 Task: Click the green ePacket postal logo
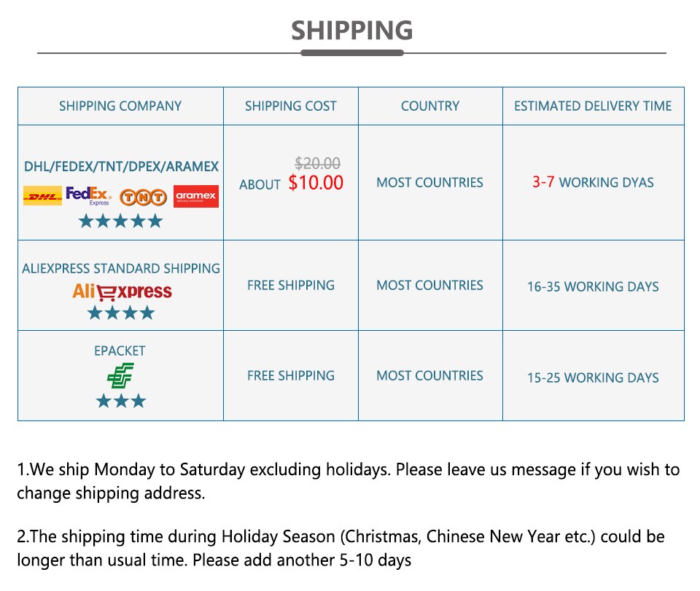pyautogui.click(x=120, y=375)
